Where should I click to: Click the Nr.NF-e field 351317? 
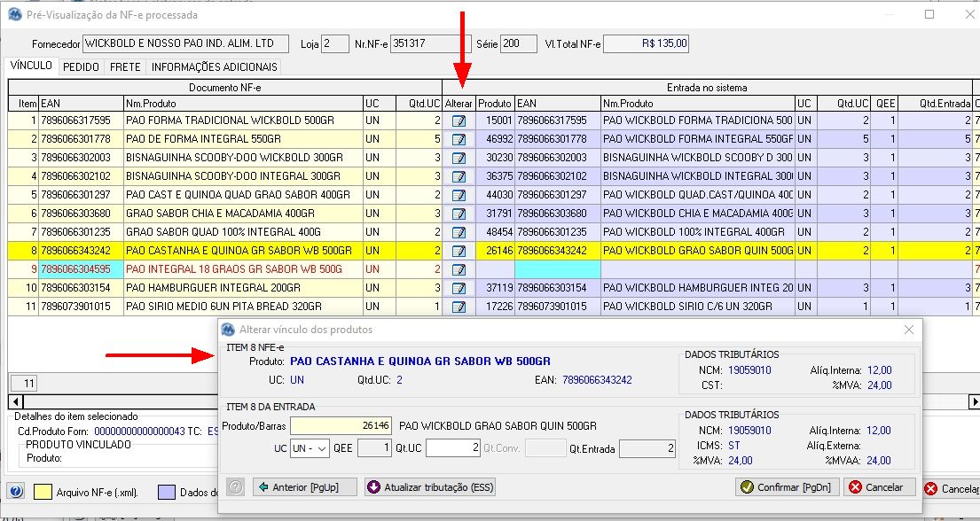pos(431,43)
